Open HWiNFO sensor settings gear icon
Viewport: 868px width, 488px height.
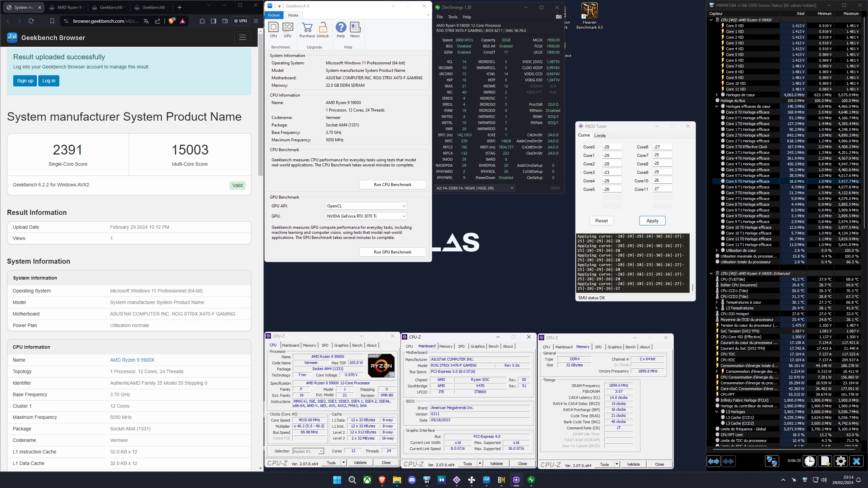pyautogui.click(x=841, y=461)
